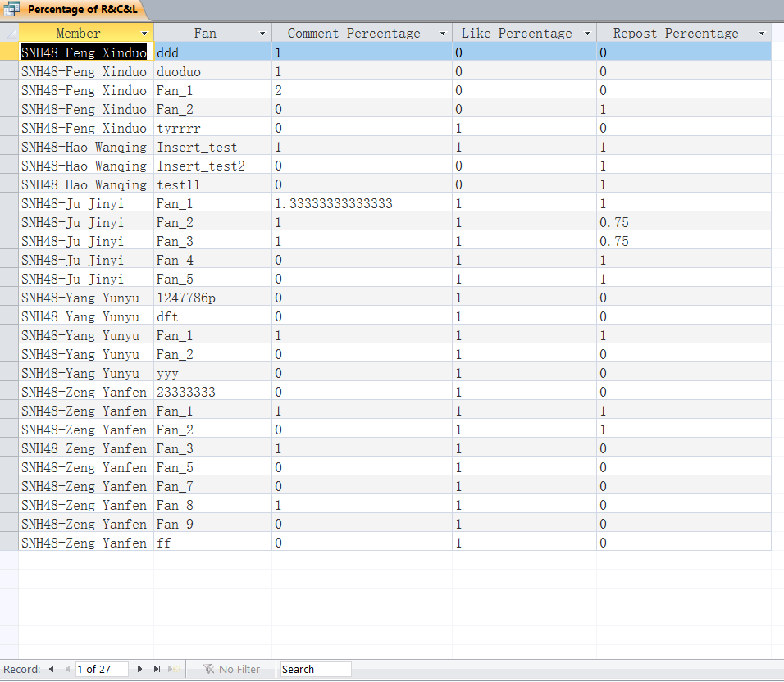Click the Fan cell 'duoduo'
This screenshot has height=682, width=784.
(212, 71)
